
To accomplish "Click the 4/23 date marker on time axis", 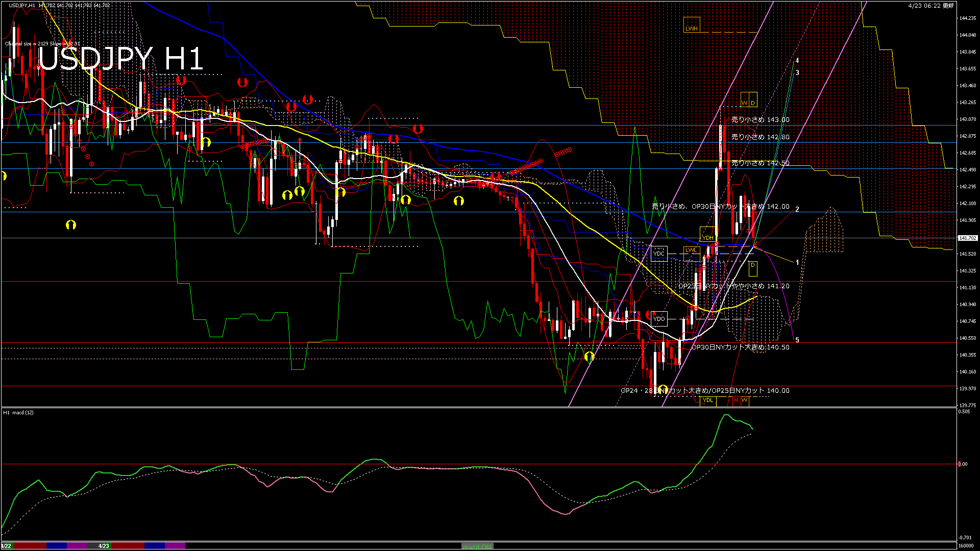I will (x=104, y=546).
